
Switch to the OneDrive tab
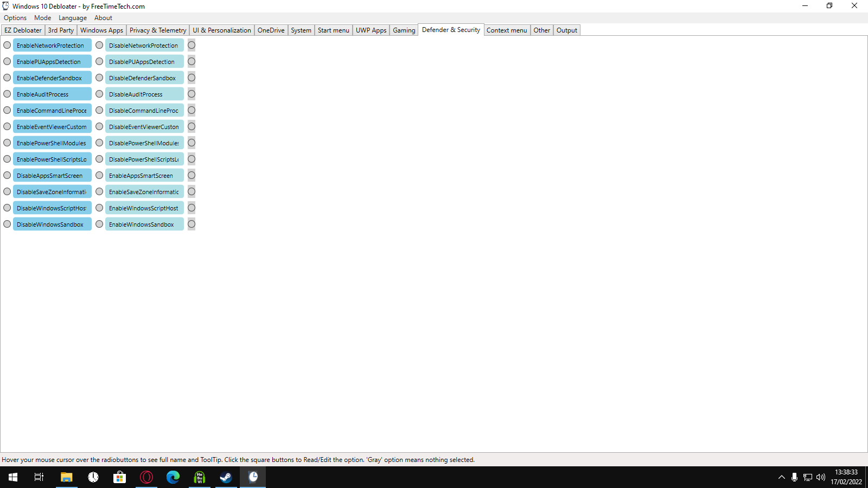click(271, 30)
